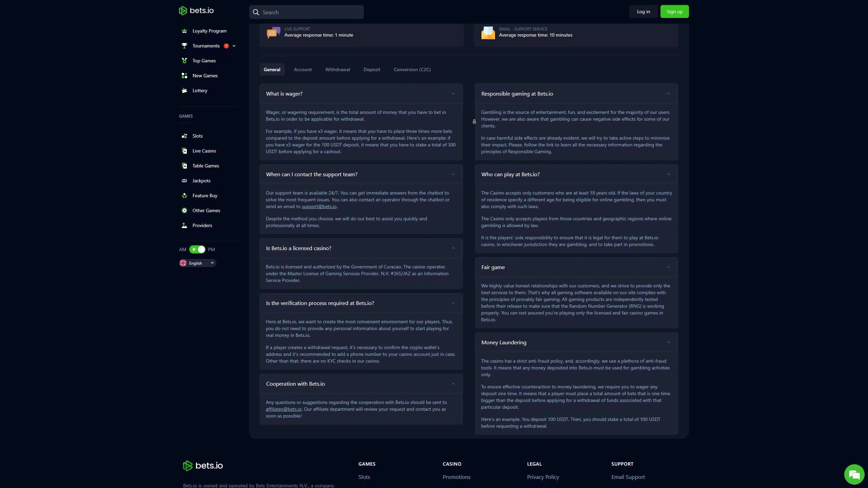Switch to the Deposit tab
The width and height of the screenshot is (868, 488).
pyautogui.click(x=372, y=69)
